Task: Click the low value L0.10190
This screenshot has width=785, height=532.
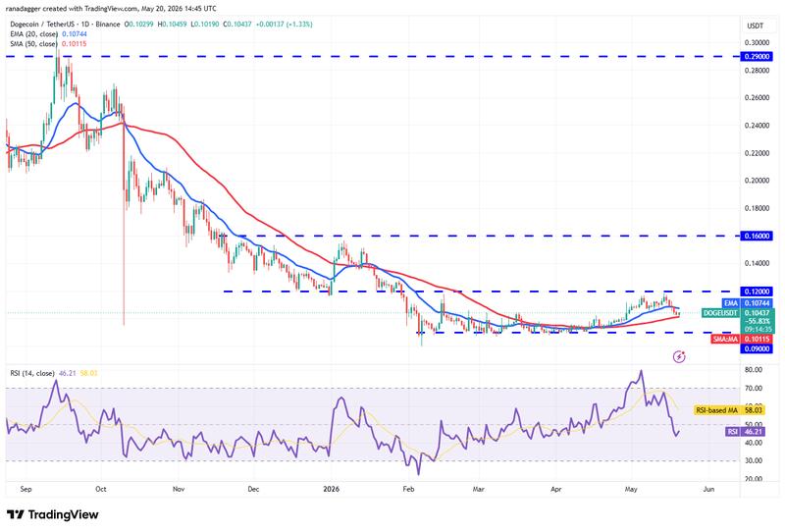Action: [205, 24]
